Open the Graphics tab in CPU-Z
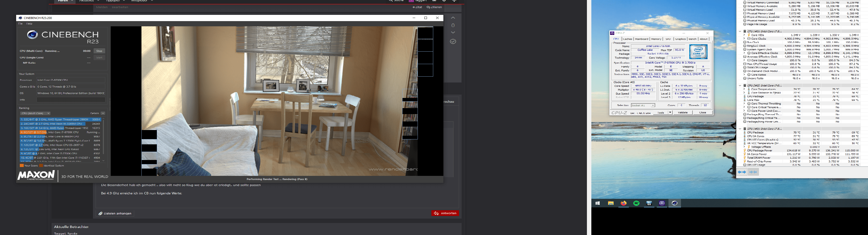The image size is (868, 235). pos(680,39)
